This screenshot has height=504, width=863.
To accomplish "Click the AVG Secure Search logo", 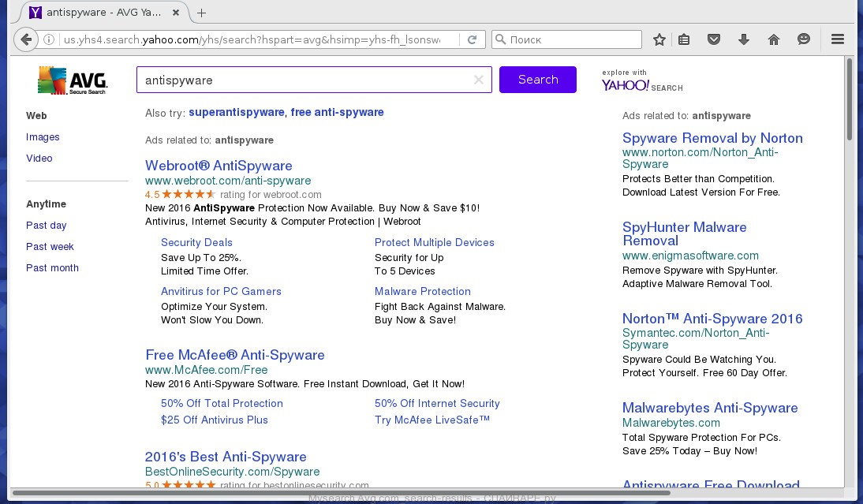I will click(x=72, y=80).
